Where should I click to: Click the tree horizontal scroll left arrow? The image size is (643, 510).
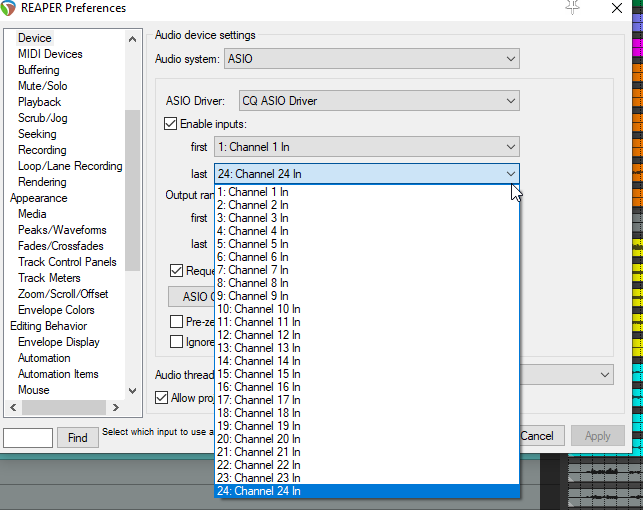[13, 407]
